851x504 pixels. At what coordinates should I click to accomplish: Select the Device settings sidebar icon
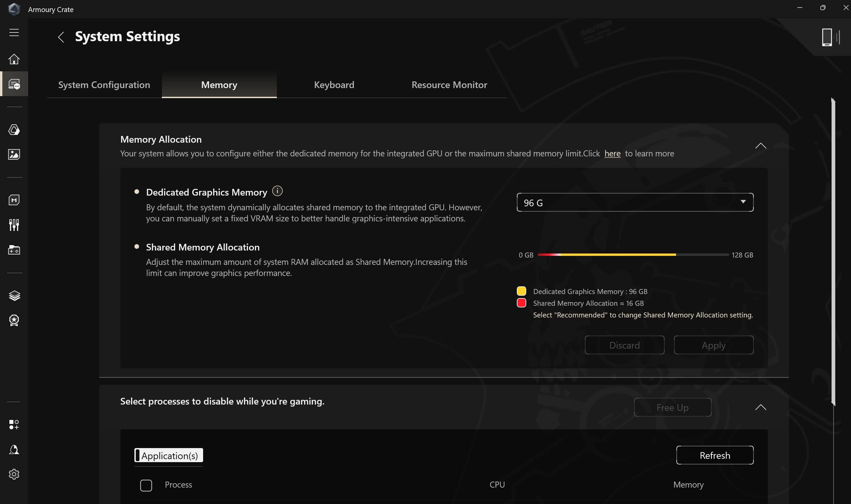click(x=14, y=83)
